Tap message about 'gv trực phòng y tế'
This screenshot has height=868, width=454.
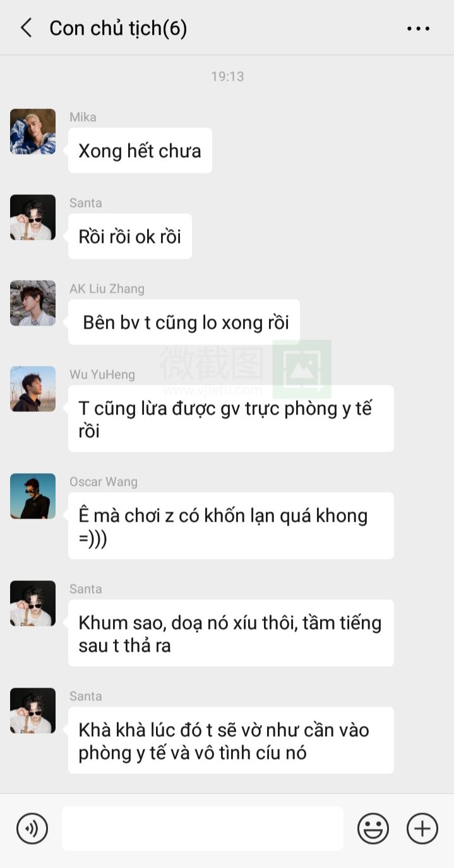coord(231,419)
